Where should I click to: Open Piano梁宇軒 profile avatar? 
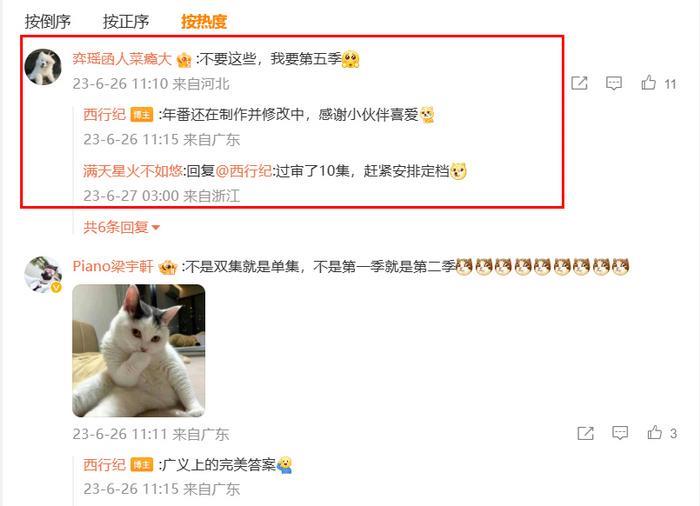pyautogui.click(x=43, y=274)
